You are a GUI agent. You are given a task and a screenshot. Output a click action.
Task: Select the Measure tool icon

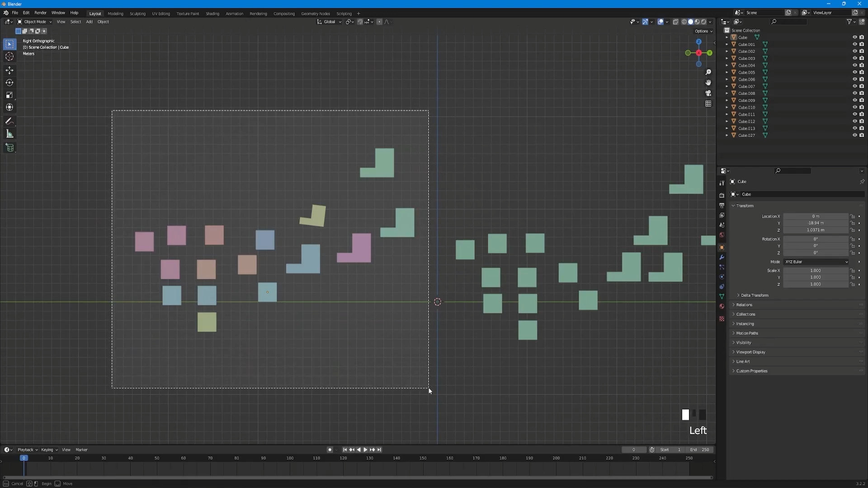coord(9,133)
